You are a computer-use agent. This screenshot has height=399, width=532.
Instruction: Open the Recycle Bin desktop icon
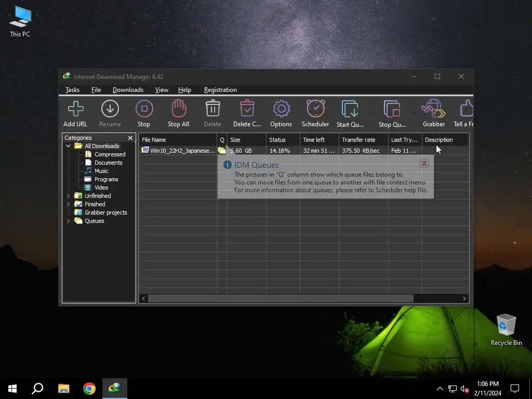tap(506, 330)
